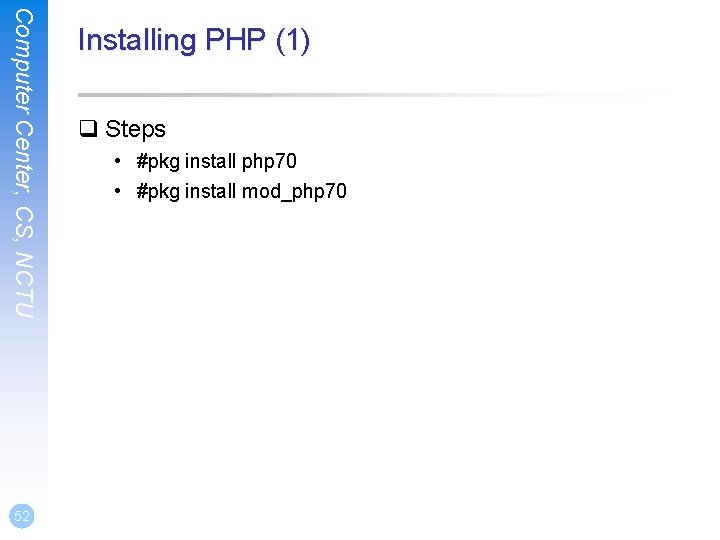Image resolution: width=720 pixels, height=540 pixels.
Task: Click 'PHP' in the slide title
Action: [x=235, y=39]
